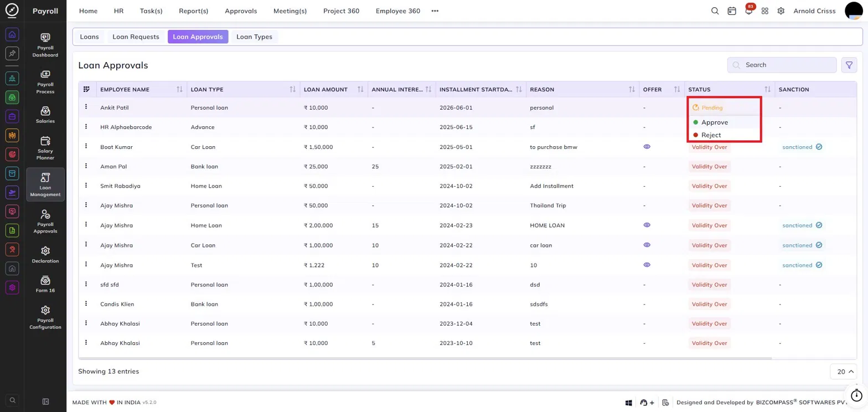Sort by Loan Type column arrows
Viewport: 868px width, 412px height.
pos(292,90)
